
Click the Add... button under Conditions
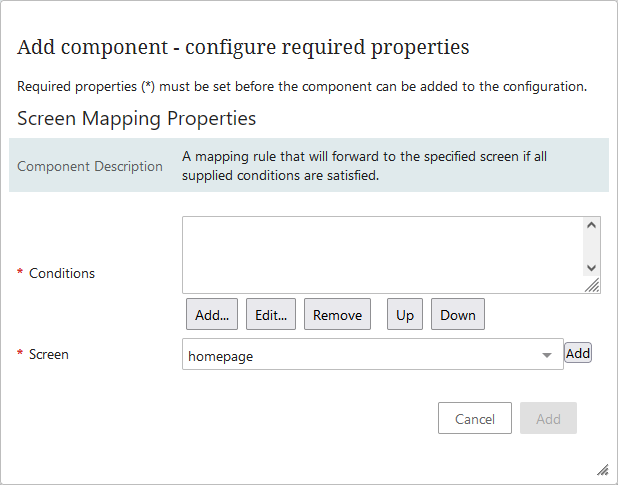pos(212,315)
